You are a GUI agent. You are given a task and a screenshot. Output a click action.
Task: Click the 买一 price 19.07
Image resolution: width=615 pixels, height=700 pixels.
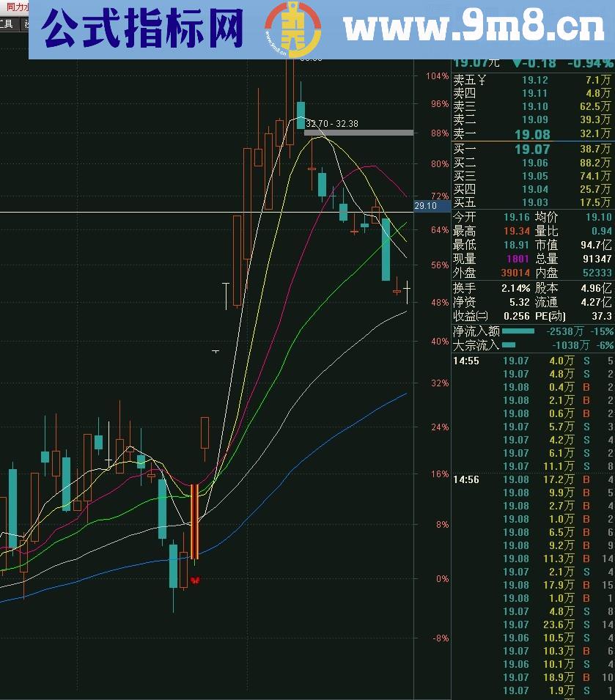pyautogui.click(x=531, y=150)
